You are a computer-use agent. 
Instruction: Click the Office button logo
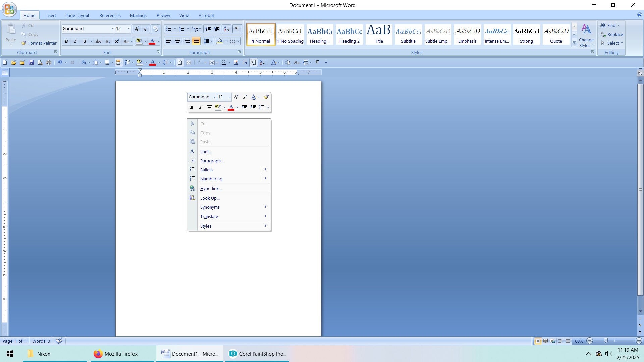coord(9,9)
